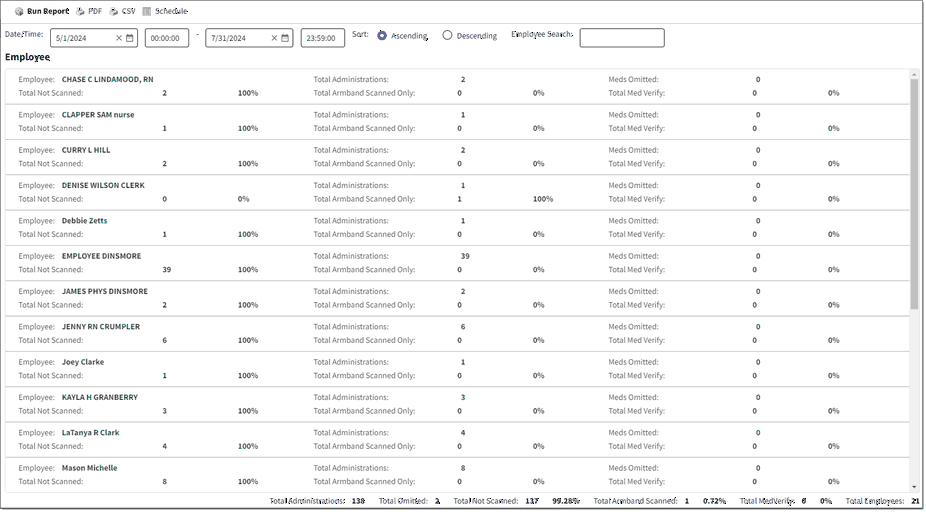This screenshot has width=926, height=512.
Task: Open the Schedule option
Action: coord(171,11)
